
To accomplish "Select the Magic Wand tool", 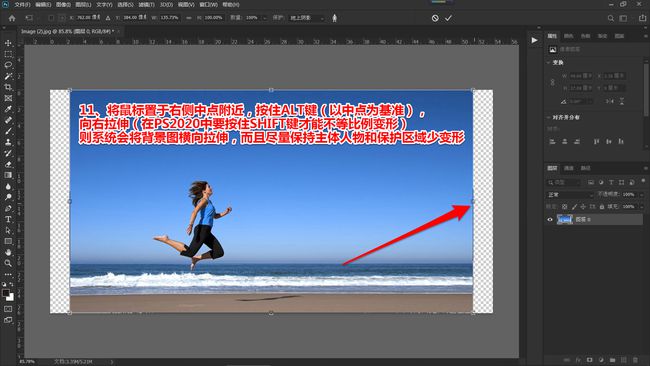I will pyautogui.click(x=8, y=76).
